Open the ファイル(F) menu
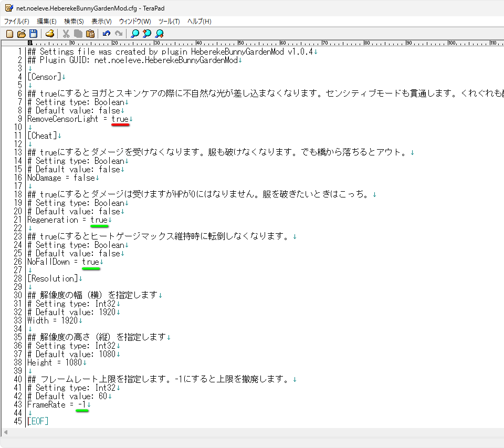504x448 pixels. point(17,22)
